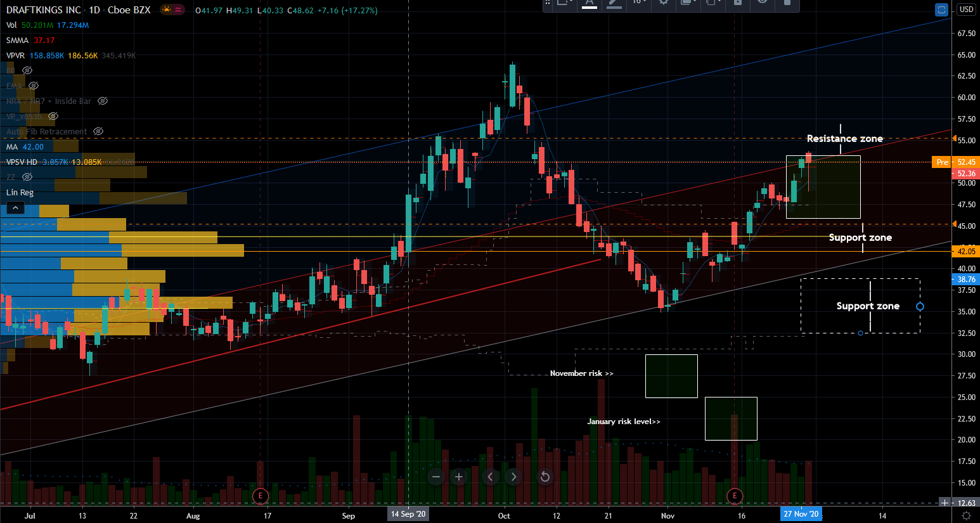Screen dimensions: 980x523
Task: Open the earnings marker near August 17
Action: tap(260, 496)
